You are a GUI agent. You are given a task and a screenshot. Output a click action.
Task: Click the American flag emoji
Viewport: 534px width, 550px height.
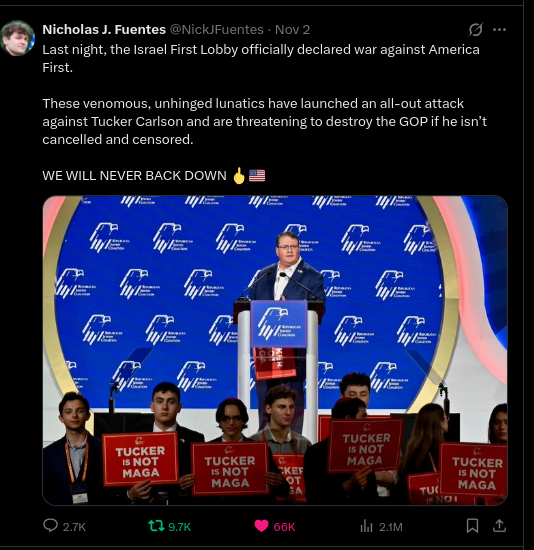257,175
